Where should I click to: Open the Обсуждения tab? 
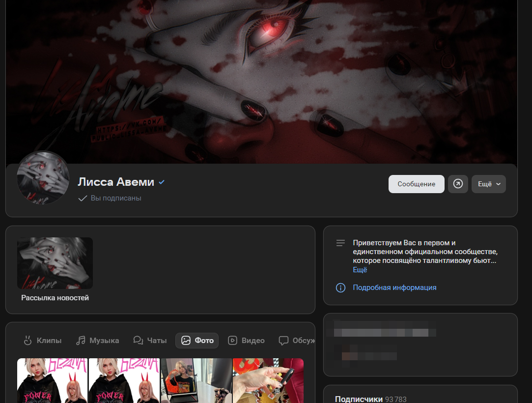pos(297,341)
